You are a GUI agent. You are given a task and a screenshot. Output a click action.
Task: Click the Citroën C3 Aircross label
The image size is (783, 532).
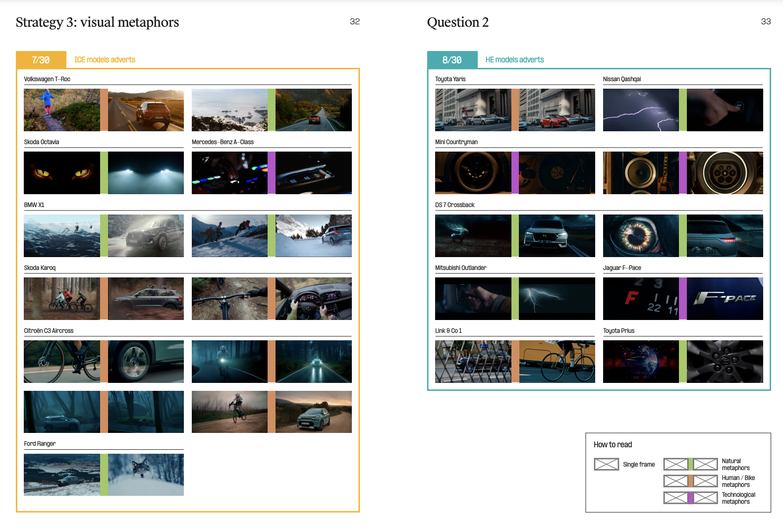click(49, 331)
